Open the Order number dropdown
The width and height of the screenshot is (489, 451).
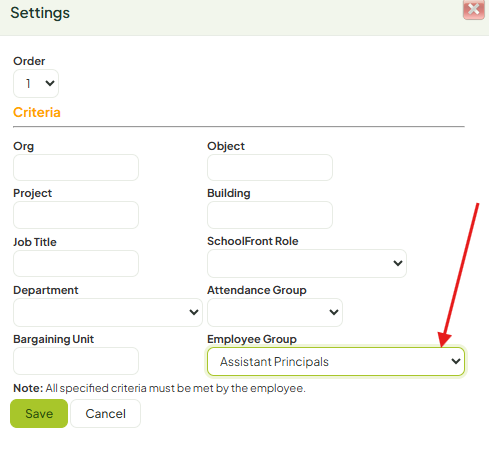tap(36, 83)
